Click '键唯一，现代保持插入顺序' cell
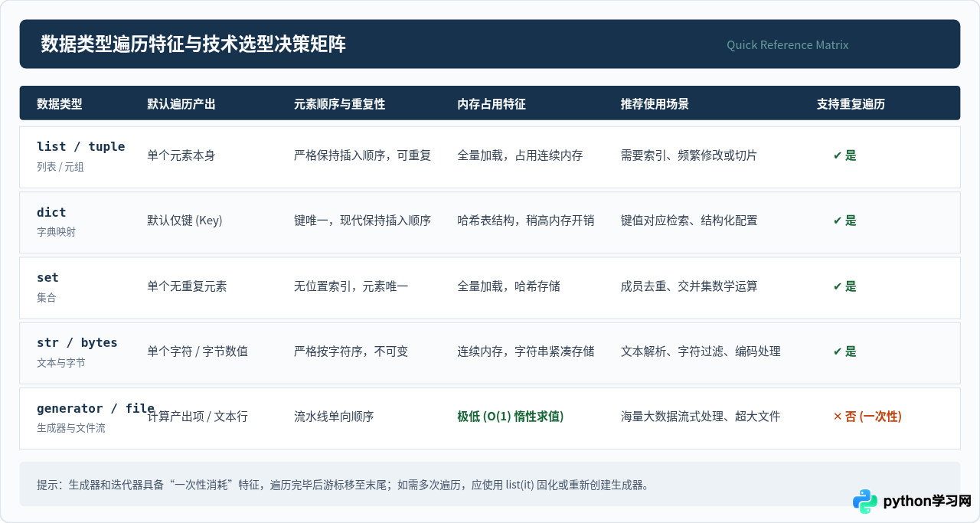This screenshot has width=980, height=523. click(x=363, y=221)
